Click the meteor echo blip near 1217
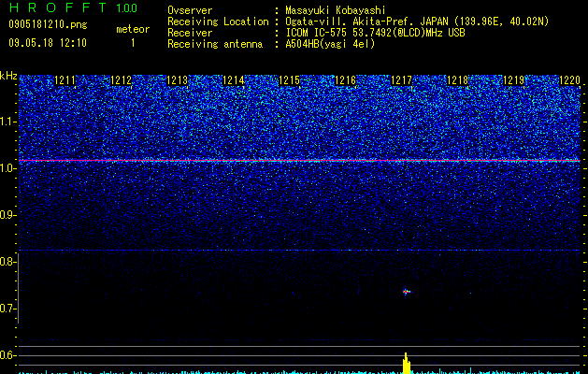588x374 pixels. point(406,292)
